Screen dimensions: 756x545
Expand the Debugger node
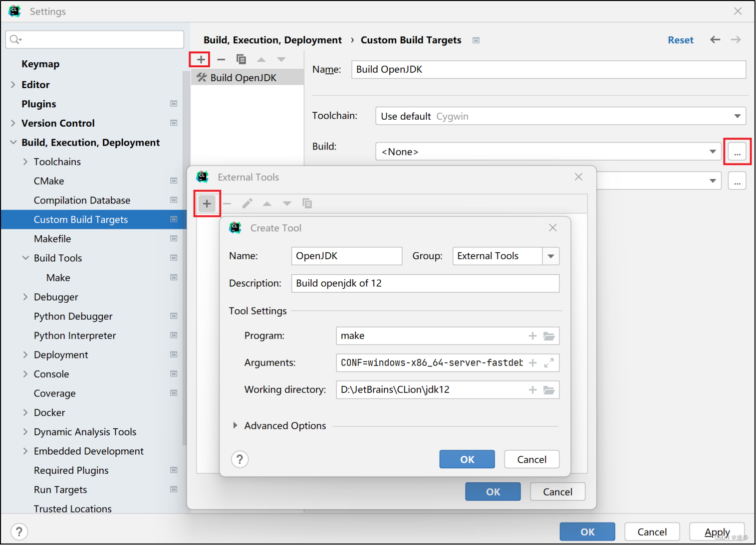25,297
